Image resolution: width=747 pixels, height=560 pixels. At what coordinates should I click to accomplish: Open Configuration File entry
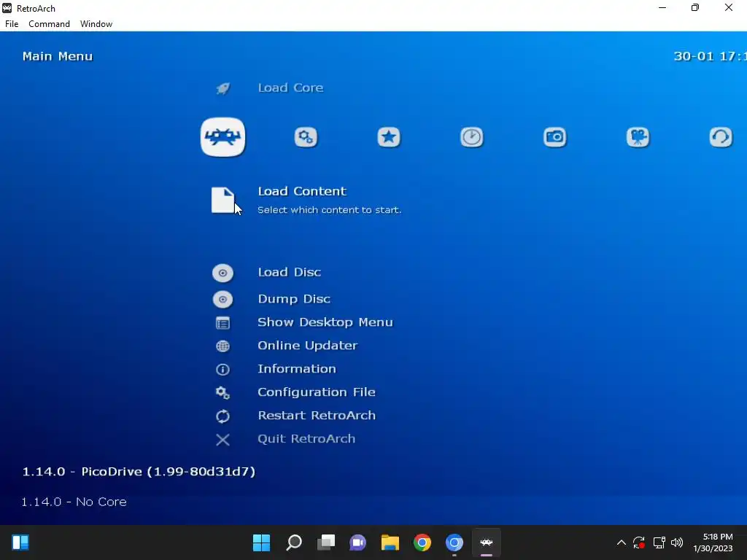(317, 392)
